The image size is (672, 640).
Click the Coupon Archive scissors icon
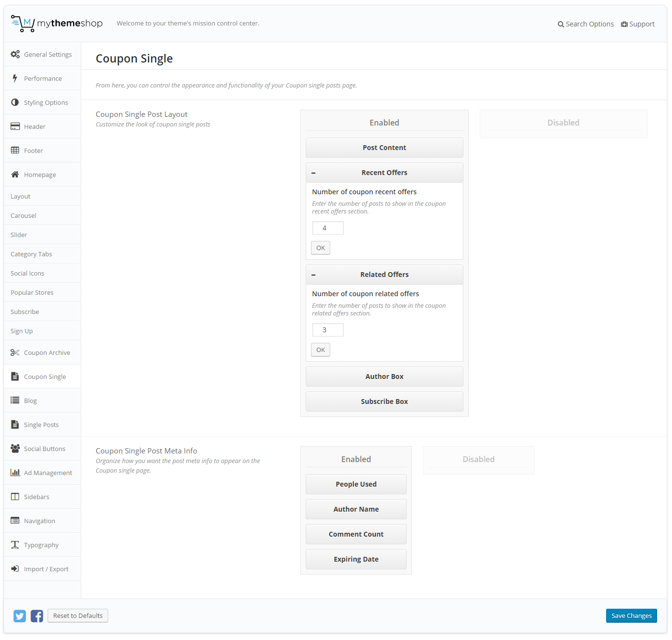pos(15,352)
